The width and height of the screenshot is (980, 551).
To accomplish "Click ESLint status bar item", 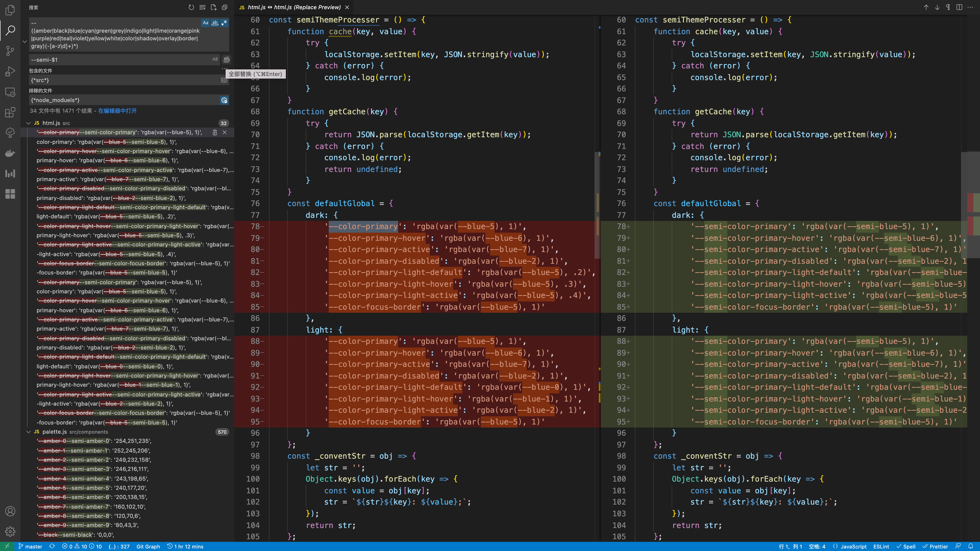I will click(x=881, y=546).
